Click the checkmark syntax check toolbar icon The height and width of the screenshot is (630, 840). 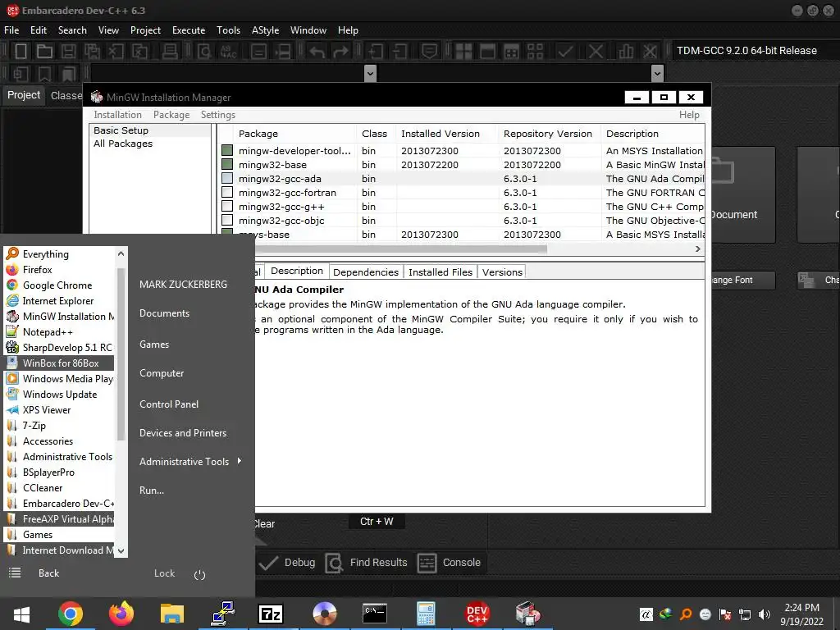564,51
